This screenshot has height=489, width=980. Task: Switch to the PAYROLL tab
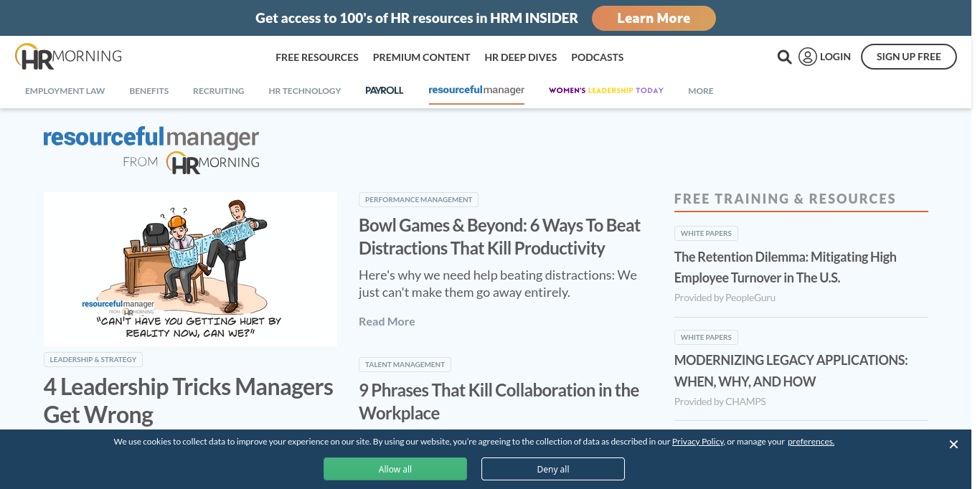[x=385, y=90]
